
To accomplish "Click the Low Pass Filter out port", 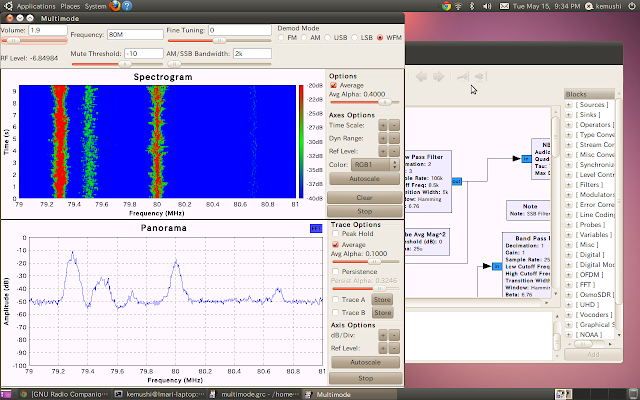I will (457, 181).
